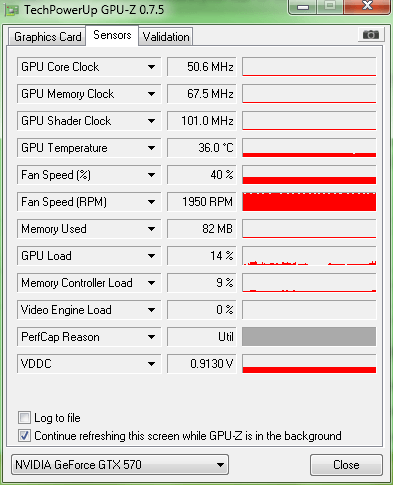Image resolution: width=393 pixels, height=485 pixels.
Task: Click the Fan Speed RPM red graph
Action: [x=309, y=202]
